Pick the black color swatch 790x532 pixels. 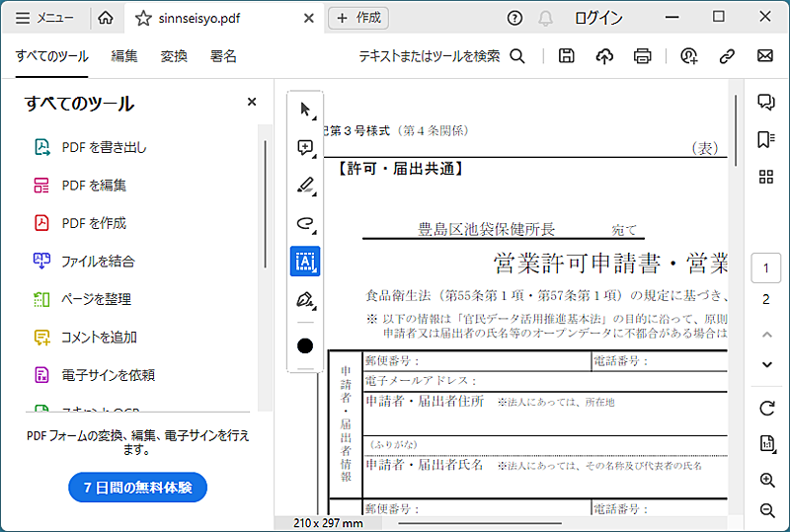pyautogui.click(x=305, y=345)
